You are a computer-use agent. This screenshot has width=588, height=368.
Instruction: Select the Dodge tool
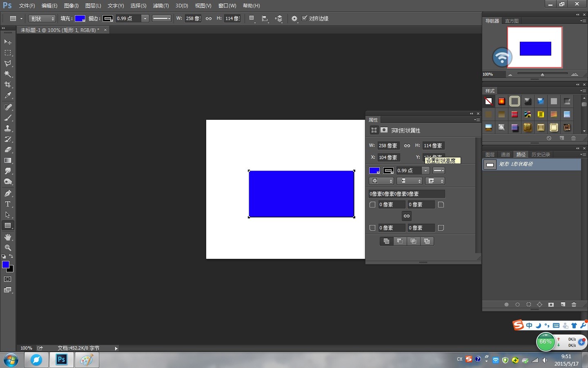tap(8, 182)
